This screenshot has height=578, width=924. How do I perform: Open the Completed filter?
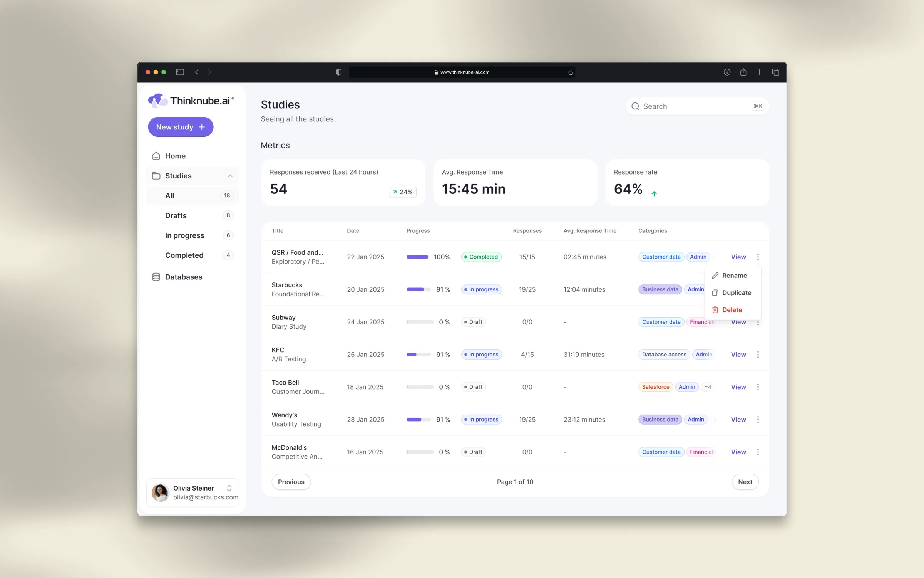(192, 255)
